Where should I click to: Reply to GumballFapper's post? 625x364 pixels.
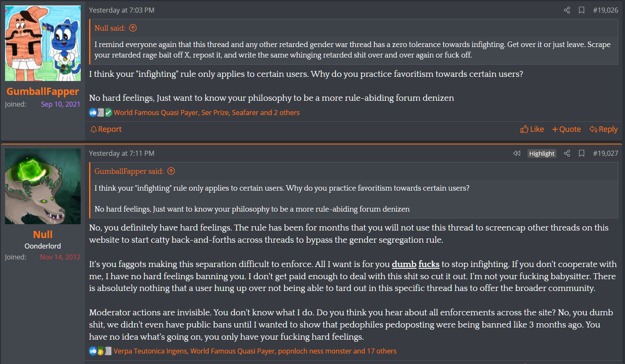pyautogui.click(x=604, y=129)
